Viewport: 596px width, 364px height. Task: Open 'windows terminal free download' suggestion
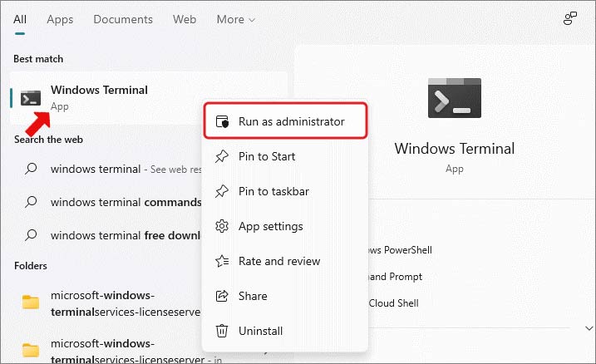coord(126,235)
